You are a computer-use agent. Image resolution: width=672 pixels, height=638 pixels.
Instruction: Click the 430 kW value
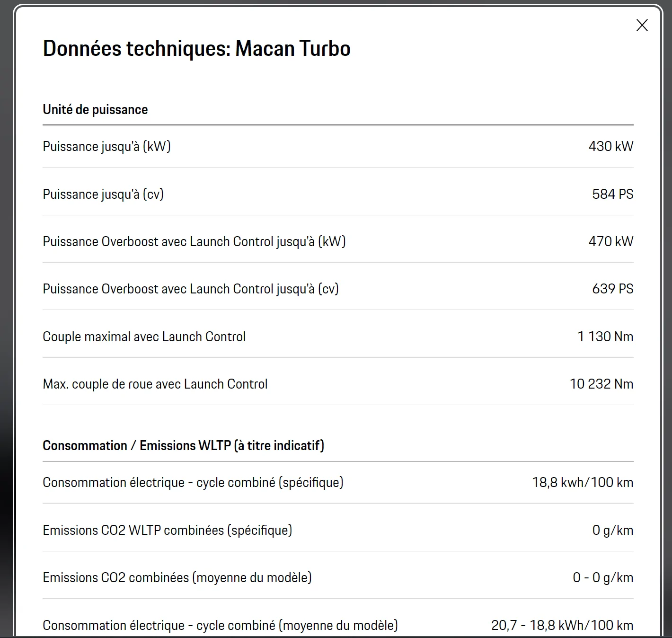coord(610,147)
